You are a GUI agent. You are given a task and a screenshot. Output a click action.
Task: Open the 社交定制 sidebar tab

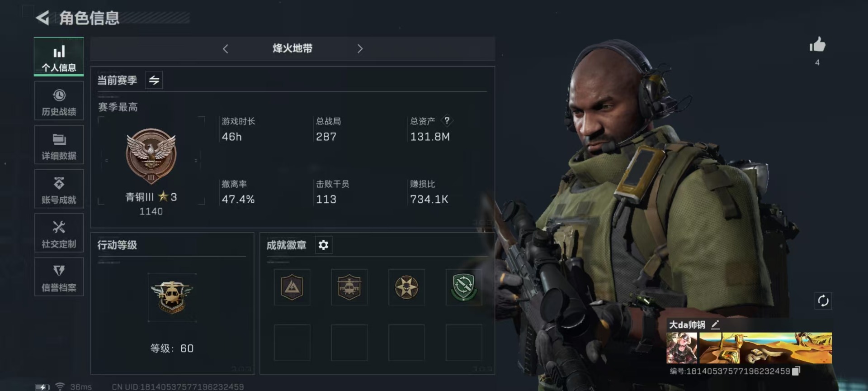pos(59,233)
